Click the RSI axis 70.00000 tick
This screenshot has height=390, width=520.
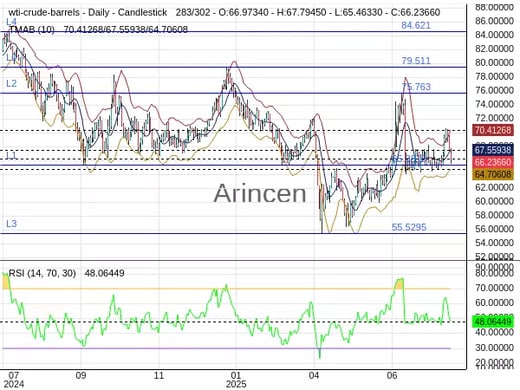pos(494,288)
